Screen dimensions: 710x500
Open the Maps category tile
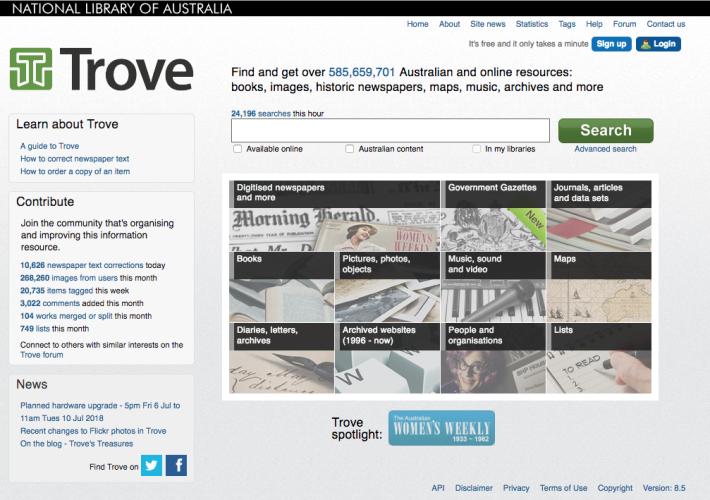[x=599, y=287]
